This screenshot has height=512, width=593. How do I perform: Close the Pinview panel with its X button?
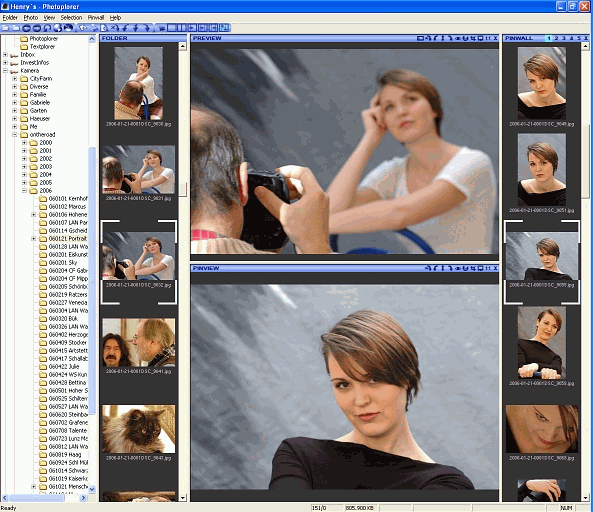[495, 268]
